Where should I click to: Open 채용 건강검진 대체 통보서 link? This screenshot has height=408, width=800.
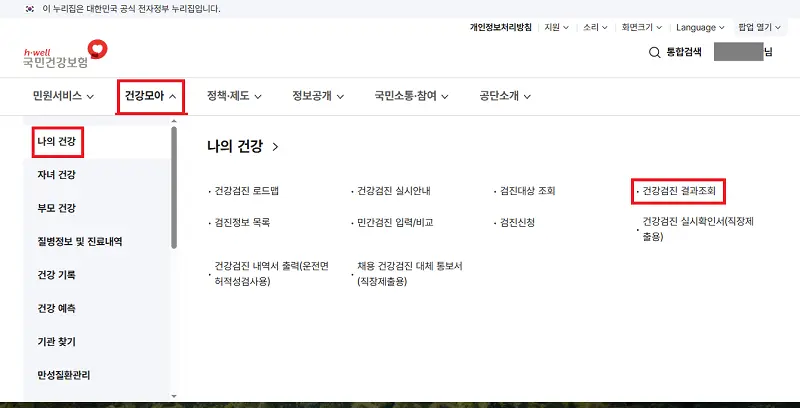[x=410, y=274]
